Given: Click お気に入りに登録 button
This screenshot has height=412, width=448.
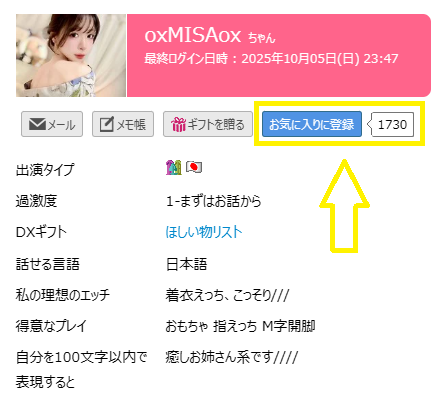Looking at the screenshot, I should tap(312, 124).
